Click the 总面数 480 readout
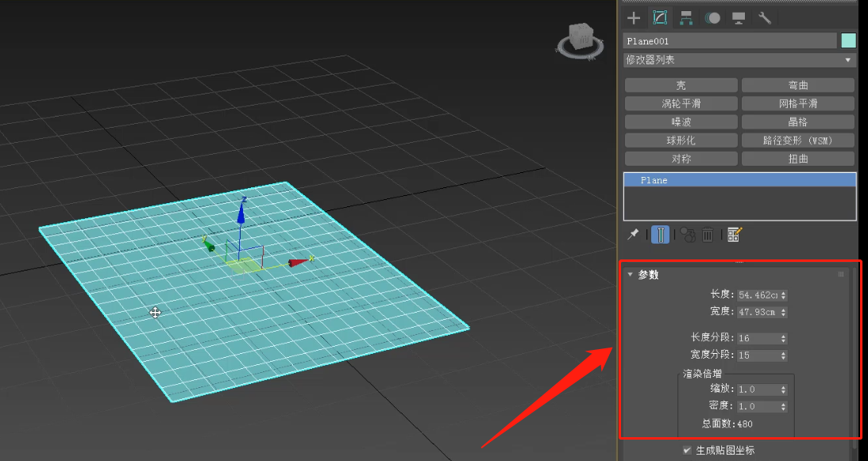This screenshot has height=461, width=868. point(728,424)
